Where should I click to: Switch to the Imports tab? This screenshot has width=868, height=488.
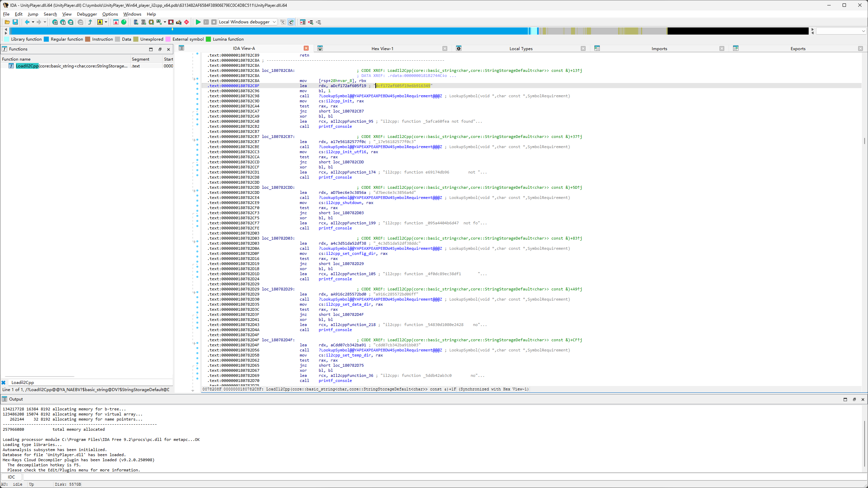(x=659, y=48)
